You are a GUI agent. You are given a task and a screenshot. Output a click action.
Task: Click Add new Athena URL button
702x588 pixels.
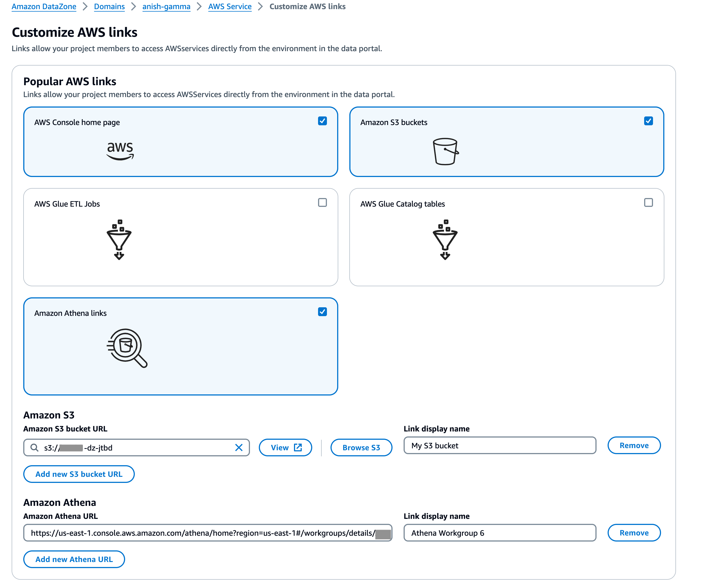click(74, 559)
